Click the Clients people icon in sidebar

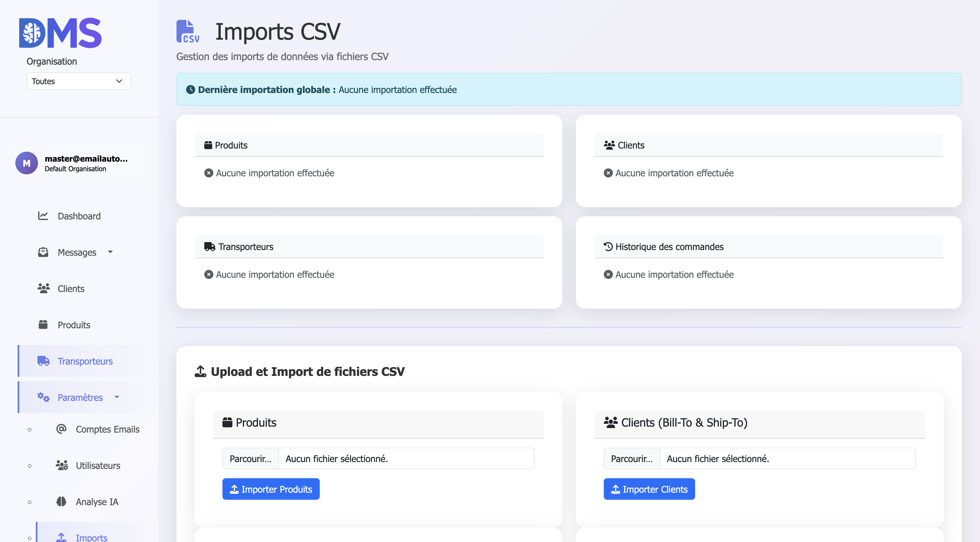43,289
